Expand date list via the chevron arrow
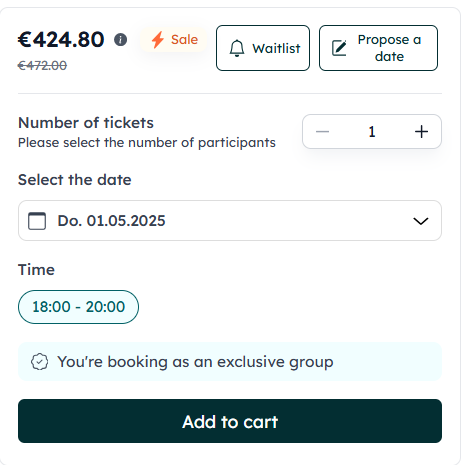Screen dimensions: 463x465 (x=421, y=221)
